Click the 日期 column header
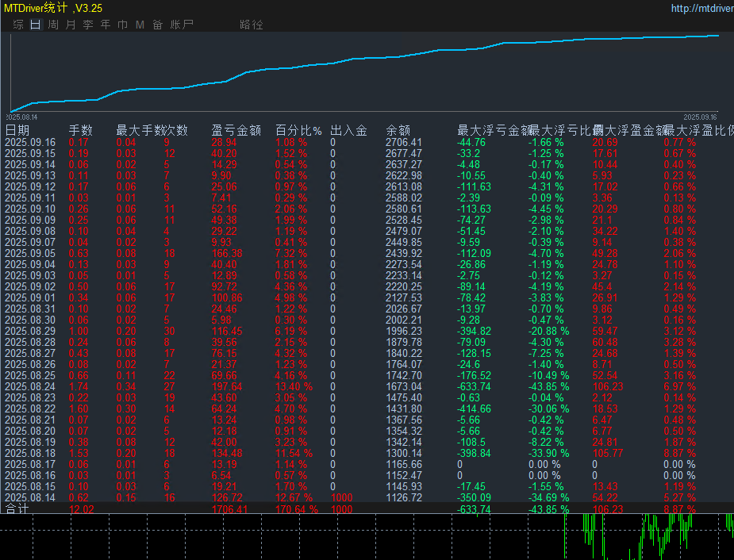 pyautogui.click(x=17, y=130)
